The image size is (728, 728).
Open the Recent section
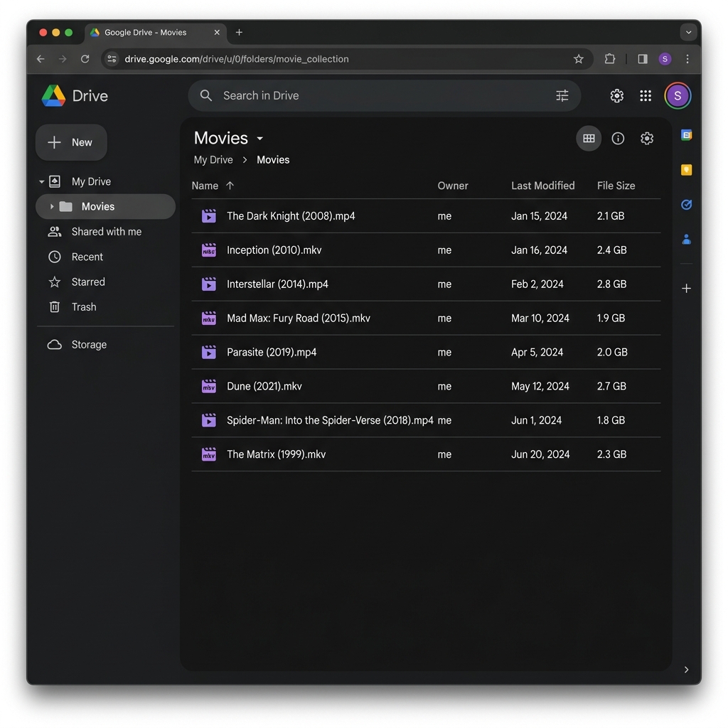(87, 257)
